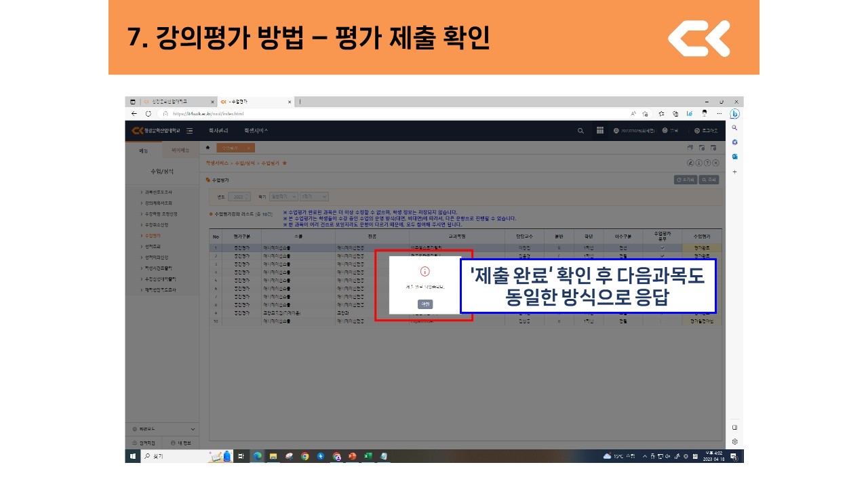Click the favorite star next to the 수업평가 breadcrumb
Viewport: 868px width, 488px height.
(x=285, y=163)
